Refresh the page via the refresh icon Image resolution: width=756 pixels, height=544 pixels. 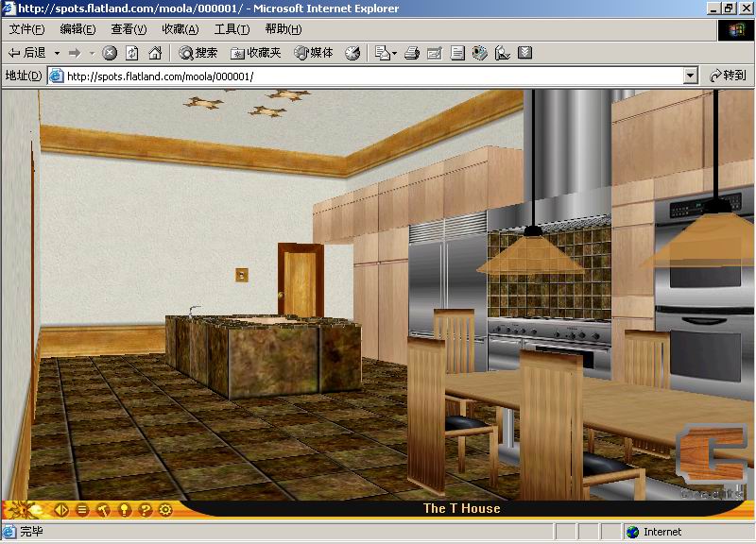pyautogui.click(x=132, y=53)
